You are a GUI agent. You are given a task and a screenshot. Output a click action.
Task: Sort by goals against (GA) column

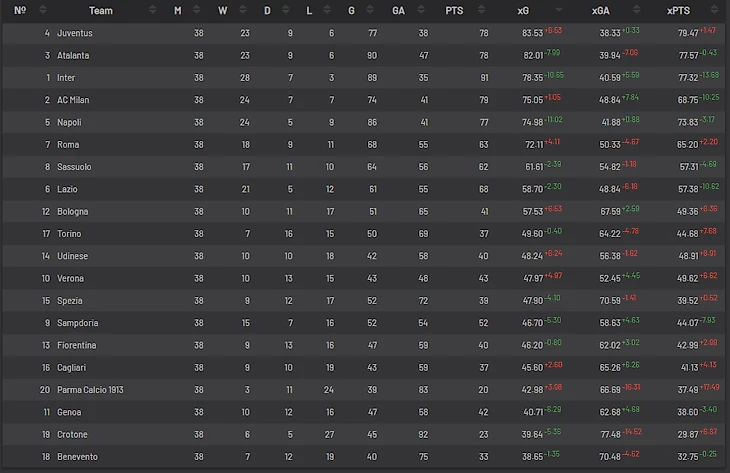pyautogui.click(x=398, y=10)
